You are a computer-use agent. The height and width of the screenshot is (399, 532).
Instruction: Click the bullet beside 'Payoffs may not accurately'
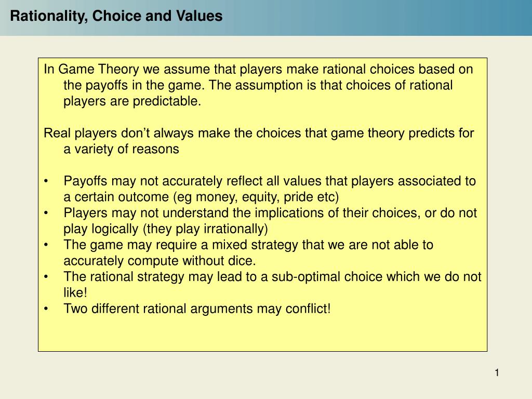(x=46, y=181)
